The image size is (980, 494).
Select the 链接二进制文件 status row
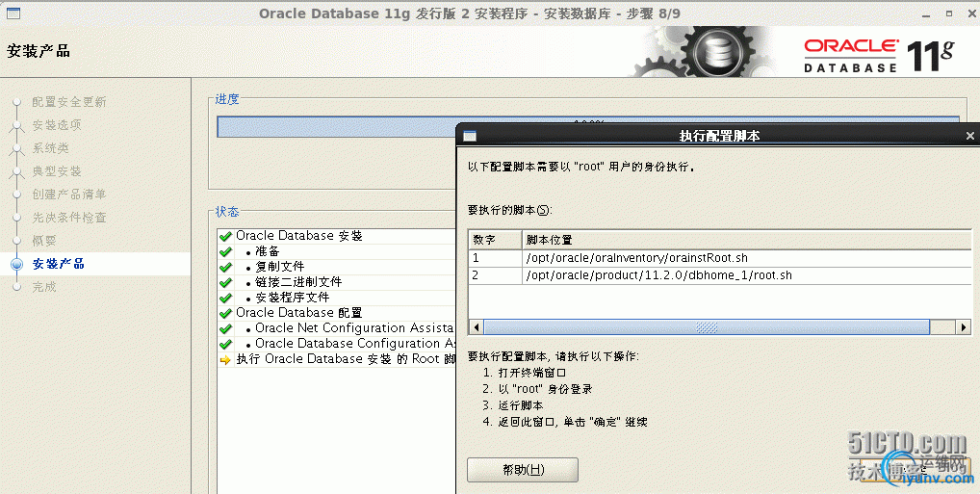336,282
